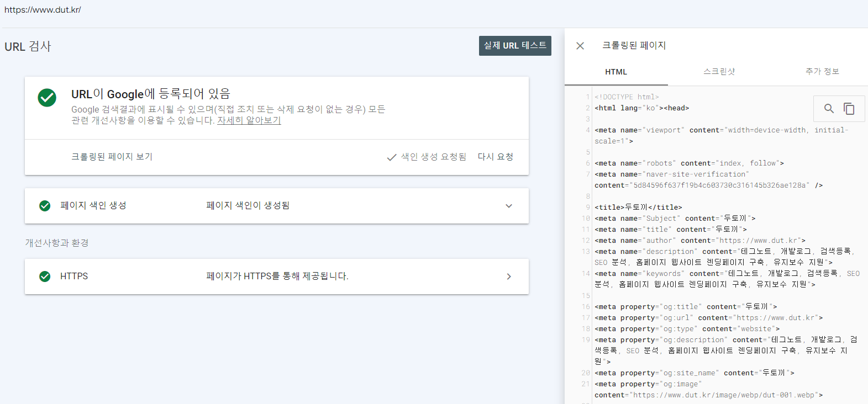Image resolution: width=868 pixels, height=404 pixels.
Task: Click the og:site_name meta line
Action: (695, 373)
